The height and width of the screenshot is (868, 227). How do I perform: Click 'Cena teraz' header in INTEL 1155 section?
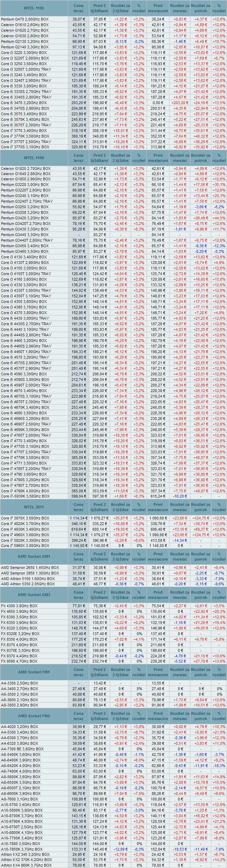[78, 8]
